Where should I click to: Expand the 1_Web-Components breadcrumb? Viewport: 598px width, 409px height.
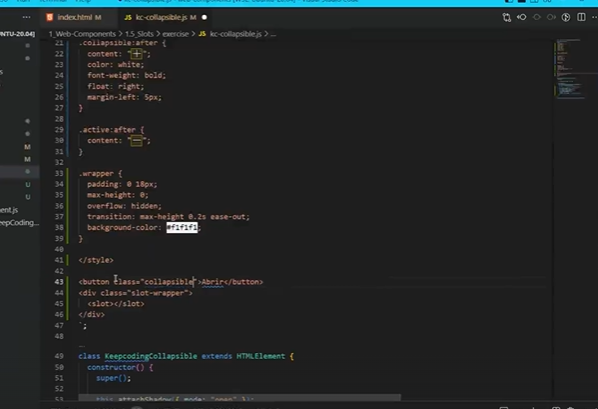[82, 34]
